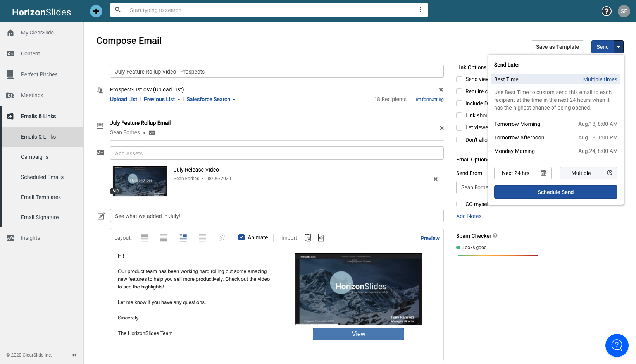Toggle the Require checkbox under Link Options

click(x=459, y=91)
